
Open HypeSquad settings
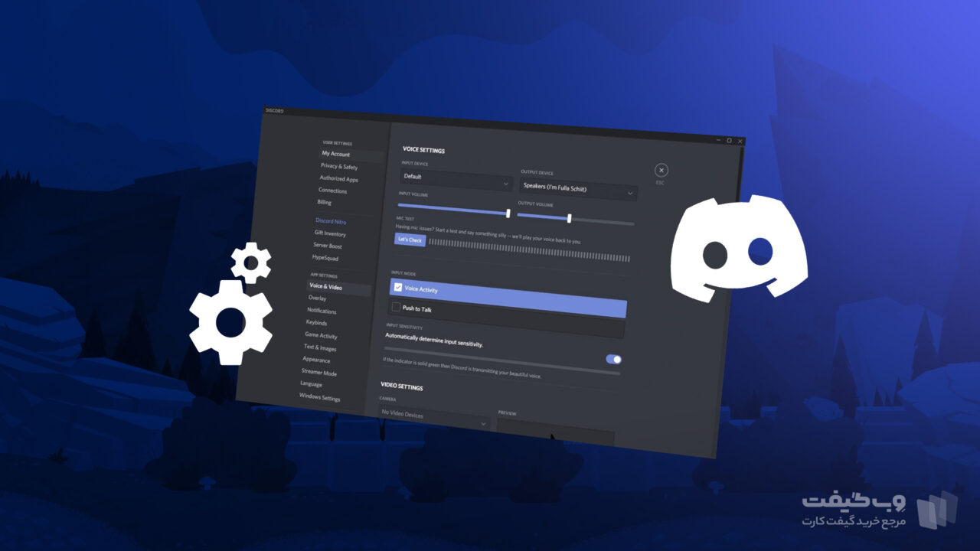[x=325, y=259]
